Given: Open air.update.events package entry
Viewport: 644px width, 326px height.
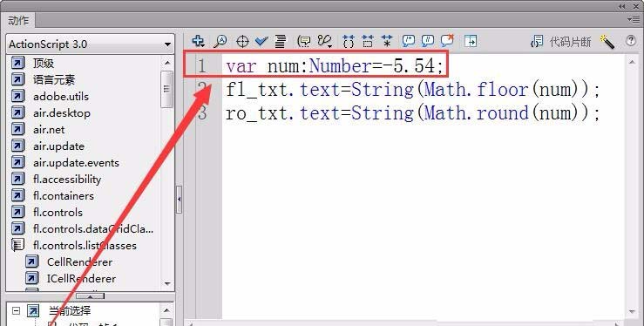Looking at the screenshot, I should click(x=76, y=163).
